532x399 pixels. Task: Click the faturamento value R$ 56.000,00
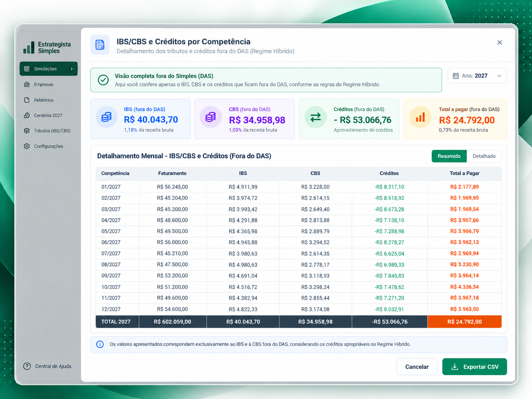pyautogui.click(x=172, y=242)
